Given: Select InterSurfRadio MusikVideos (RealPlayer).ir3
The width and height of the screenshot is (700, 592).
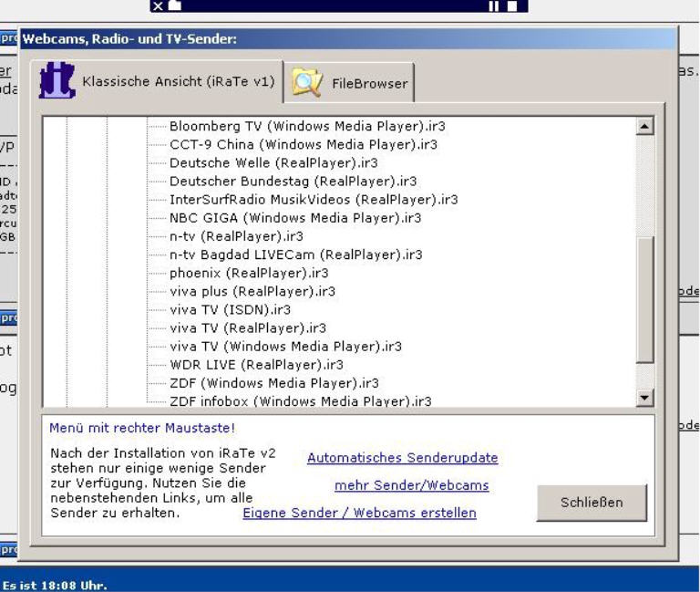Looking at the screenshot, I should [314, 200].
